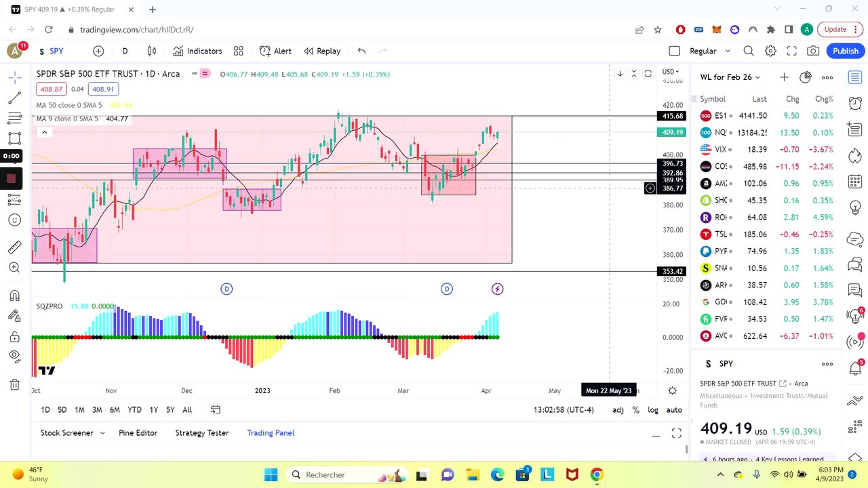The height and width of the screenshot is (488, 868).
Task: Lock all drawing tools
Action: click(x=14, y=337)
